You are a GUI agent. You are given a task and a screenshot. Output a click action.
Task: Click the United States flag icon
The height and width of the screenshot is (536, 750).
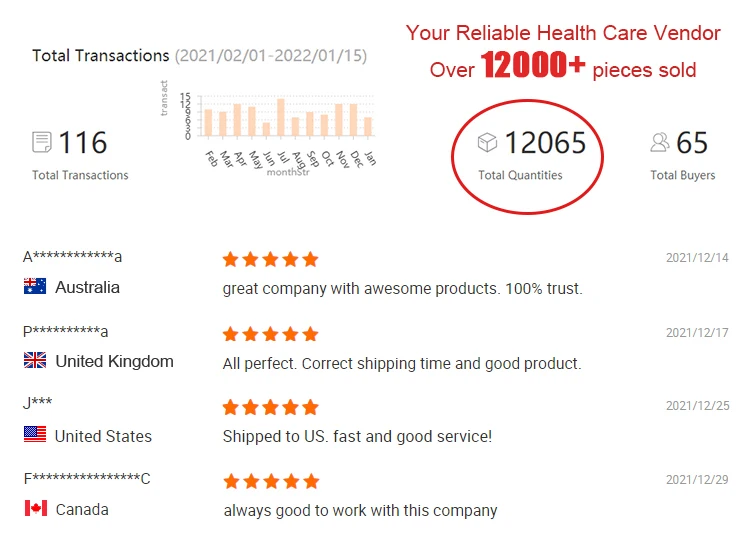pyautogui.click(x=35, y=434)
